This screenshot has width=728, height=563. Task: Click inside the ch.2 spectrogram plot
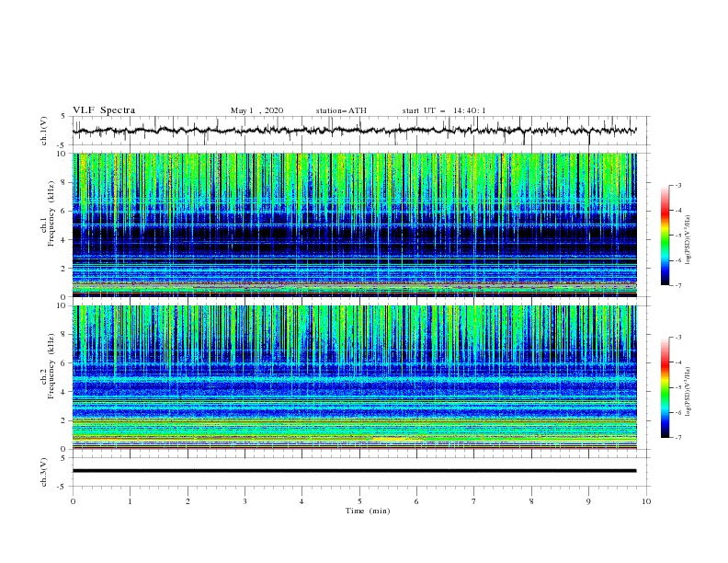point(354,377)
